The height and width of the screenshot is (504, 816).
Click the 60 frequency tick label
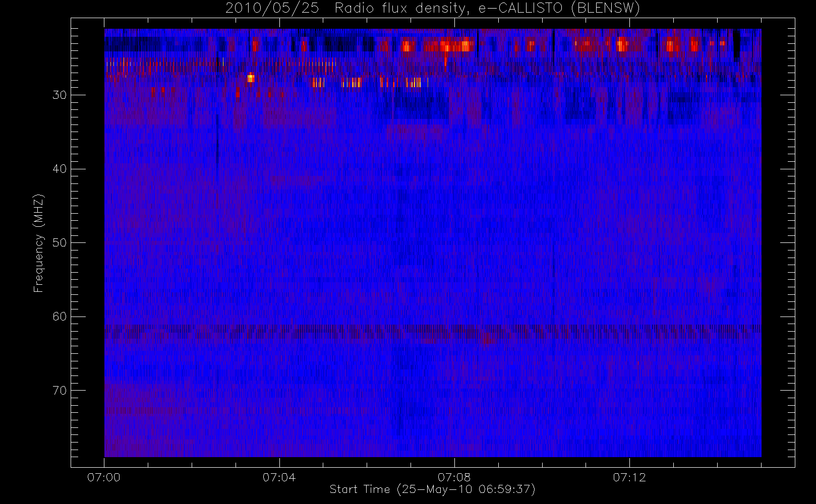(60, 317)
